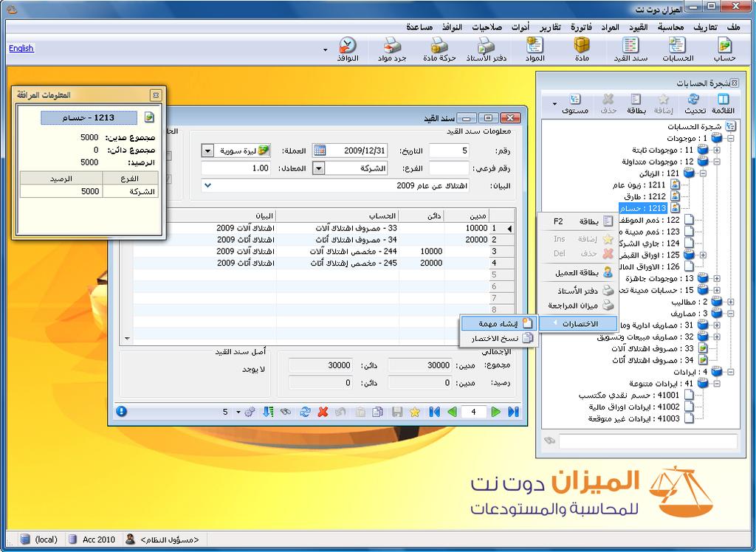Select نسخ الاختصار in the submenu
This screenshot has height=552, width=756.
tap(499, 339)
